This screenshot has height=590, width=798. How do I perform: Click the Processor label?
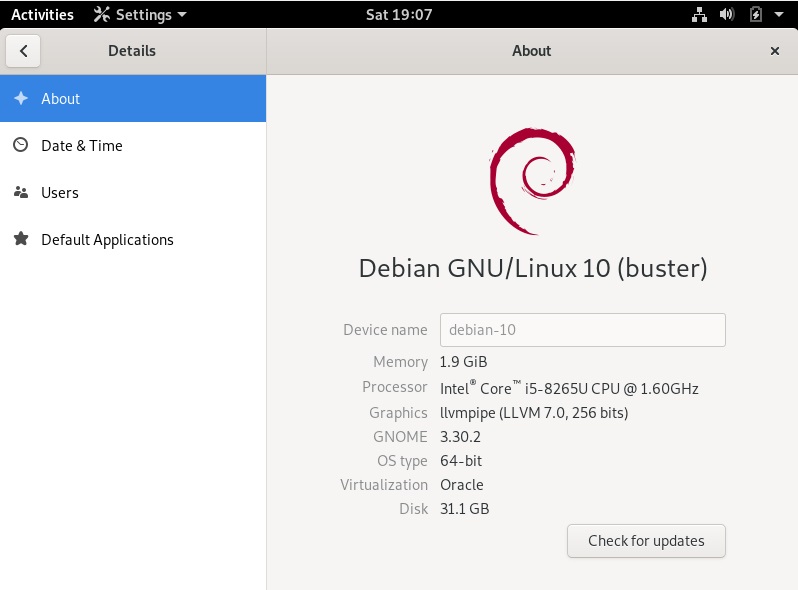point(395,387)
